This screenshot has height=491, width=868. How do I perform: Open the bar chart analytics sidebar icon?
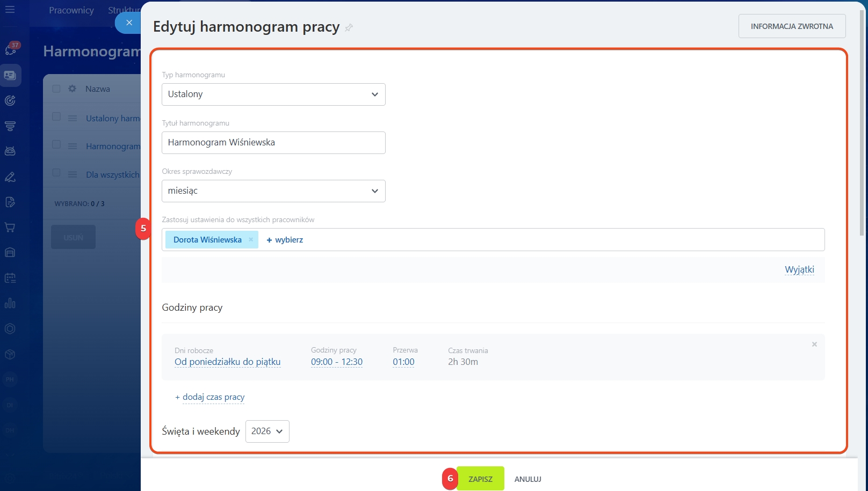(10, 304)
